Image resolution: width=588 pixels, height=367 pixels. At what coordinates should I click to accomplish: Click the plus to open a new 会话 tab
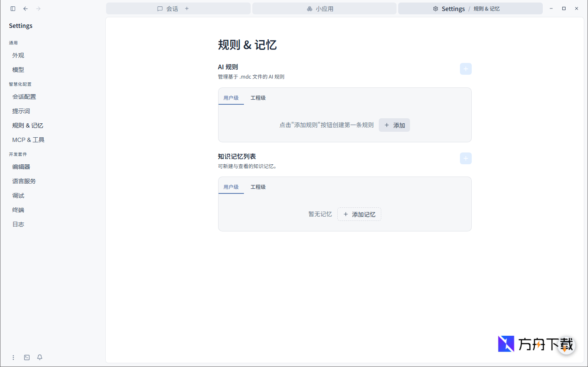click(186, 8)
